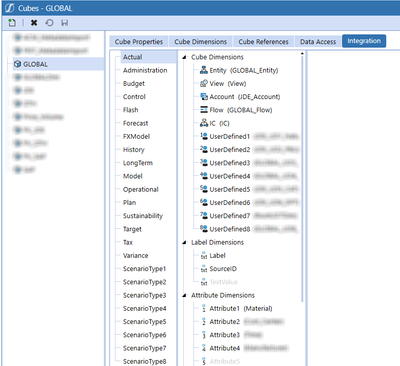Screen dimensions: 400x366
Task: Pick the LongTerm scenario type
Action: coord(138,163)
